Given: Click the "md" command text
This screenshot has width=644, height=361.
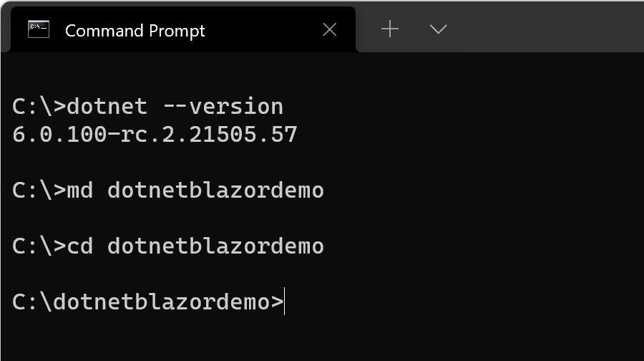Looking at the screenshot, I should [79, 191].
